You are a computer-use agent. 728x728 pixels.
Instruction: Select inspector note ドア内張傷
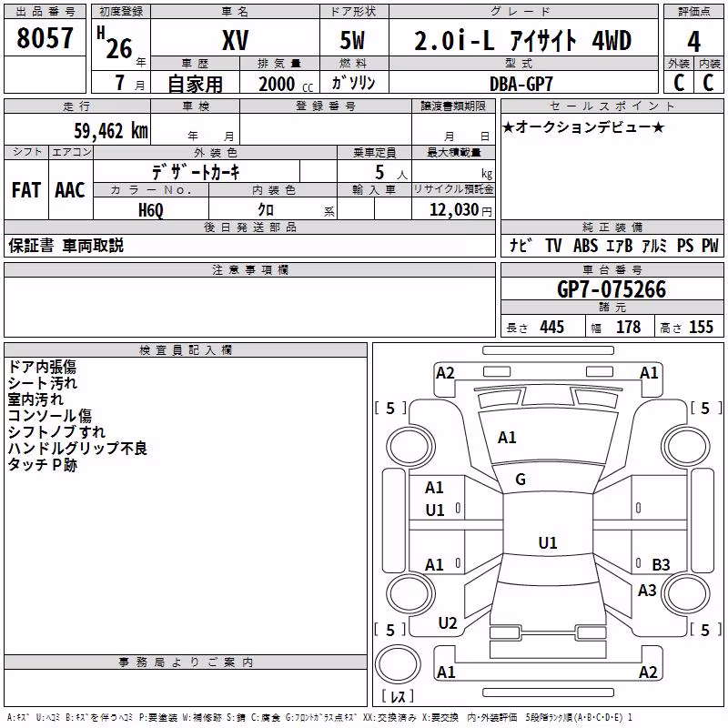point(42,367)
